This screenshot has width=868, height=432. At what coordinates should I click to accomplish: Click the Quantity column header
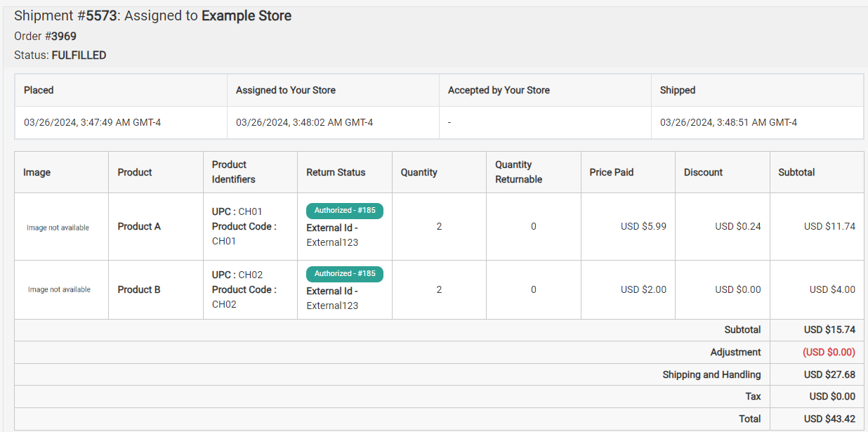pyautogui.click(x=417, y=171)
